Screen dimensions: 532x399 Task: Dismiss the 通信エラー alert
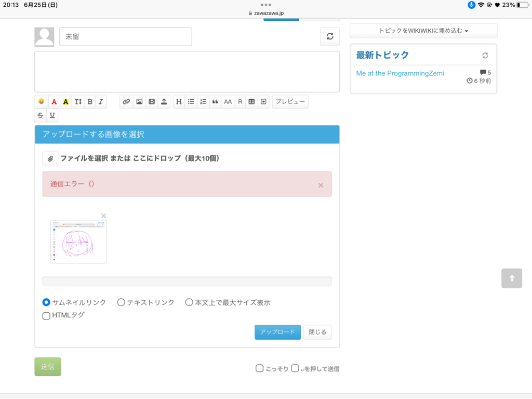pos(321,185)
